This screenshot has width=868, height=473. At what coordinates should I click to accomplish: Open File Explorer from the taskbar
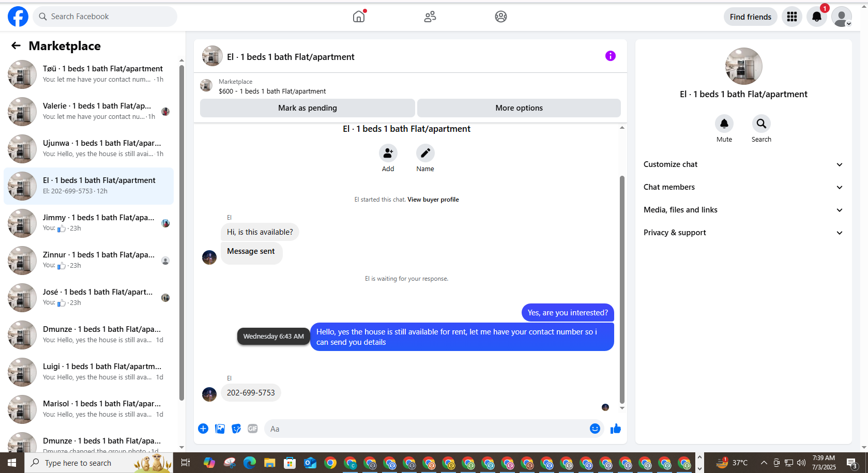269,463
